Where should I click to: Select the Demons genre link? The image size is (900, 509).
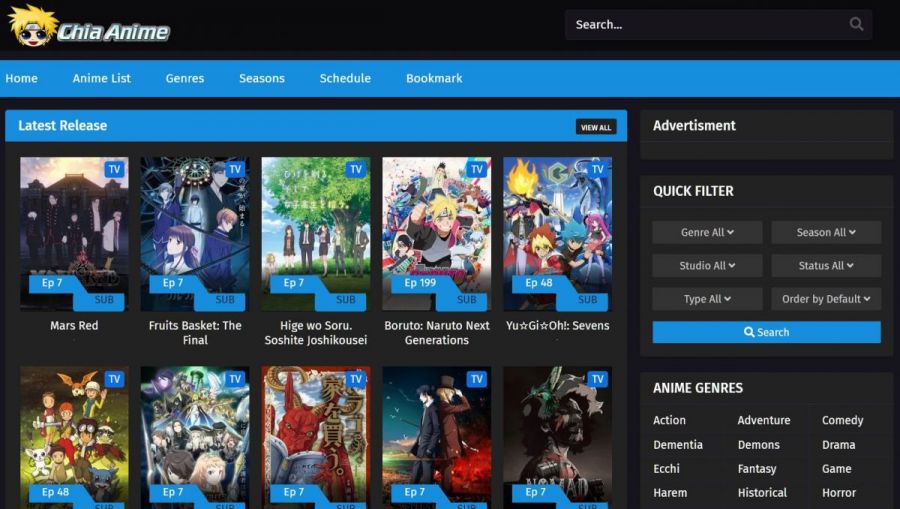(x=759, y=445)
